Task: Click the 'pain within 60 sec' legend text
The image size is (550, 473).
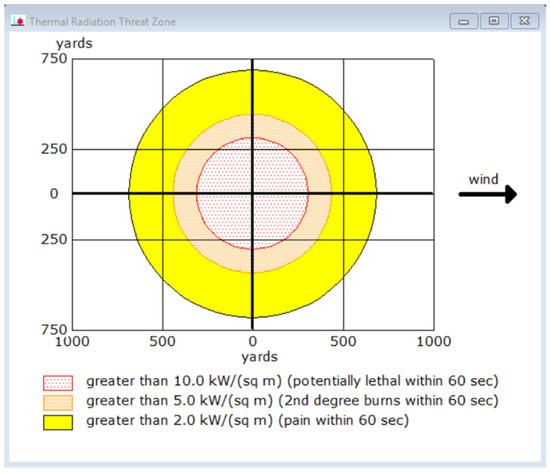Action: pos(344,420)
